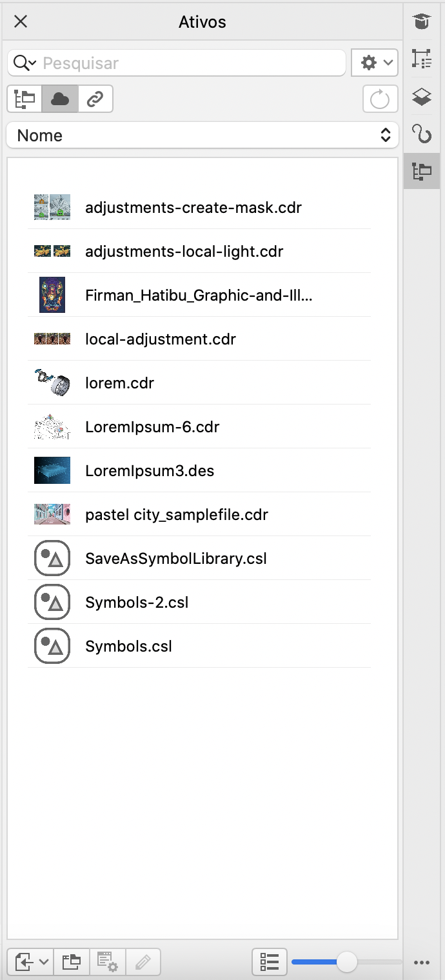Image resolution: width=445 pixels, height=980 pixels.
Task: Click the thumbnail size slider handle
Action: [347, 962]
